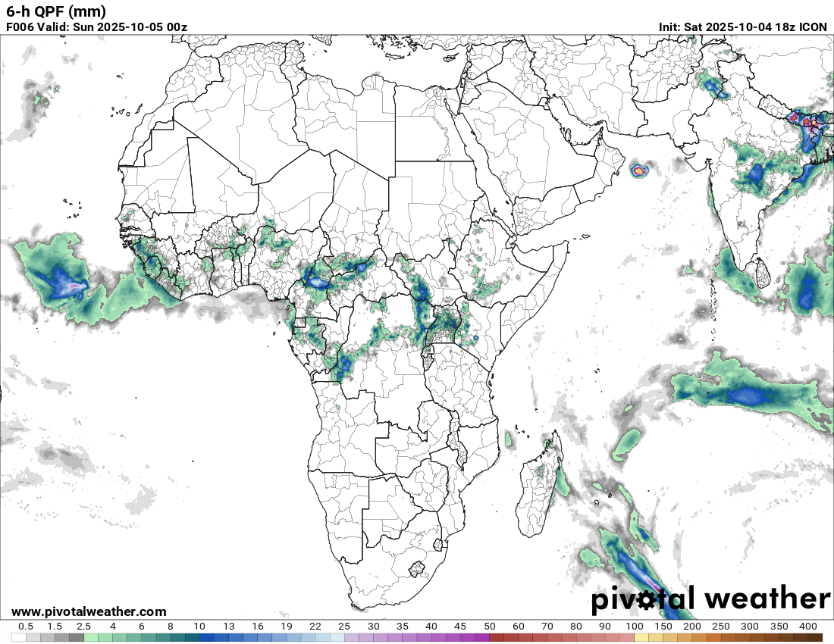Image resolution: width=834 pixels, height=644 pixels.
Task: Click the 6-h QPF (mm) title
Action: tap(56, 11)
